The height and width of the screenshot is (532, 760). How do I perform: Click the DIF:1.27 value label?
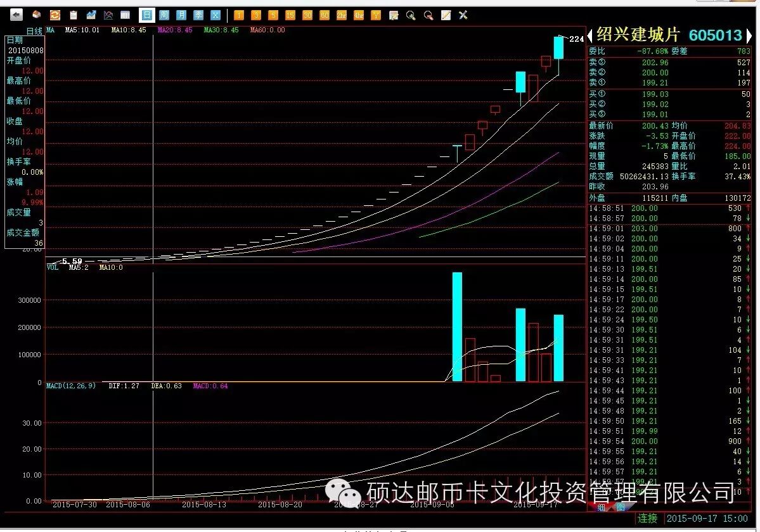tap(124, 386)
